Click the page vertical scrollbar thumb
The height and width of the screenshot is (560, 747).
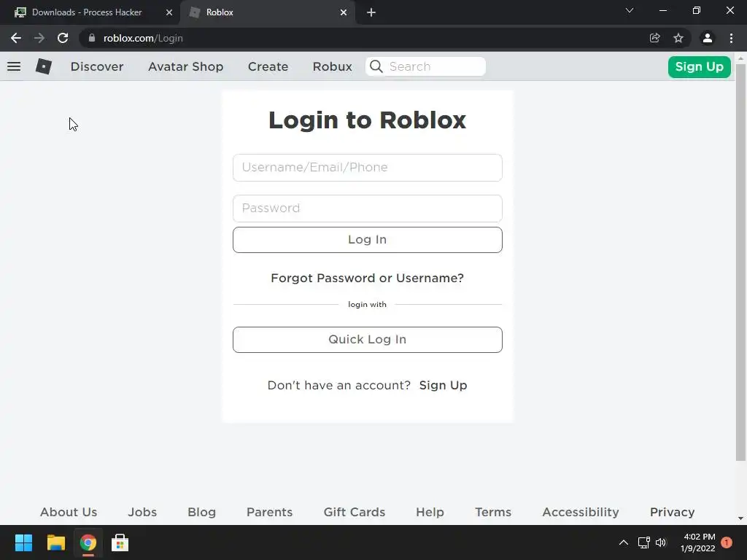coord(740,262)
